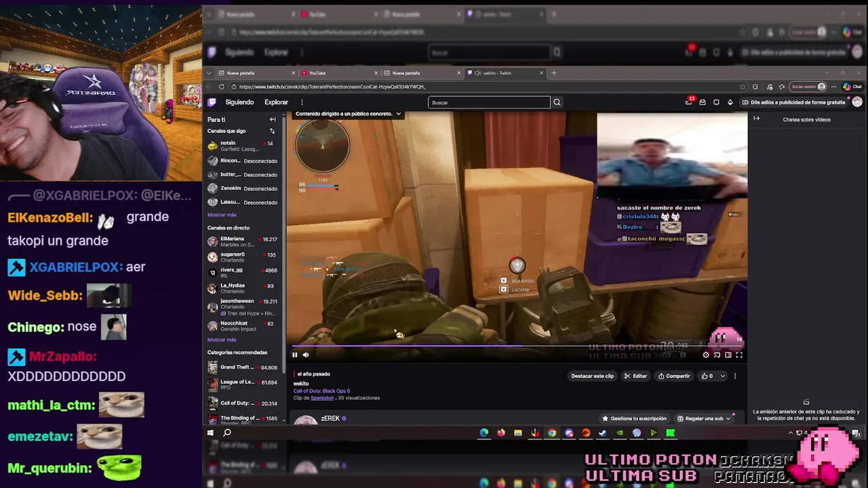Show hidden tray icons chevron
Viewport: 868px width, 488px height.
[791, 432]
